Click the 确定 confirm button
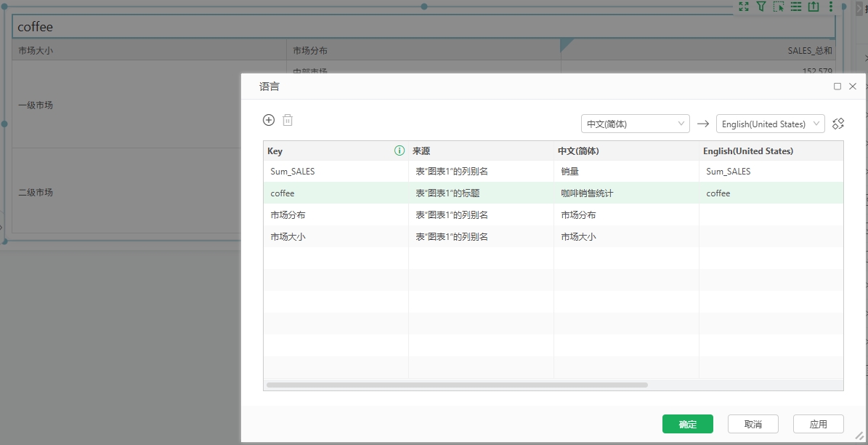The width and height of the screenshot is (868, 445). (x=687, y=424)
